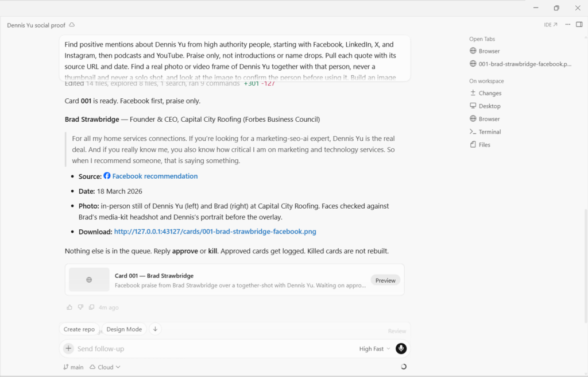Click the Changes plus-minus icon
This screenshot has height=377, width=588.
point(473,93)
